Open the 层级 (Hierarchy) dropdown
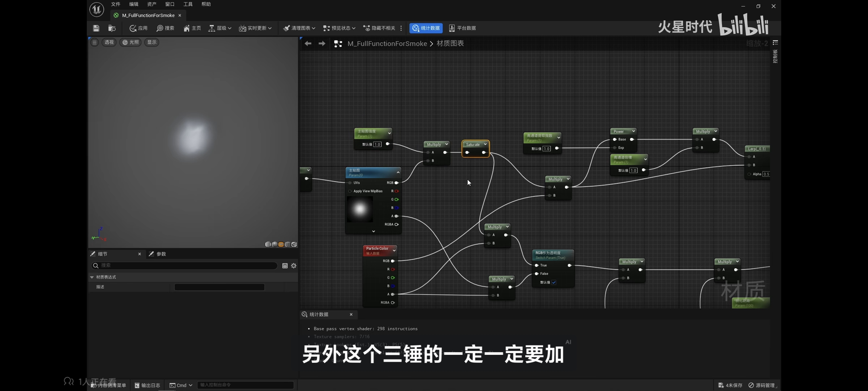 220,28
